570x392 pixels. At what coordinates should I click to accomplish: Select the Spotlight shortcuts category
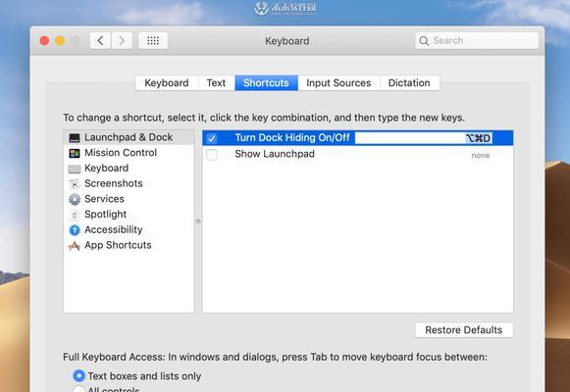105,215
